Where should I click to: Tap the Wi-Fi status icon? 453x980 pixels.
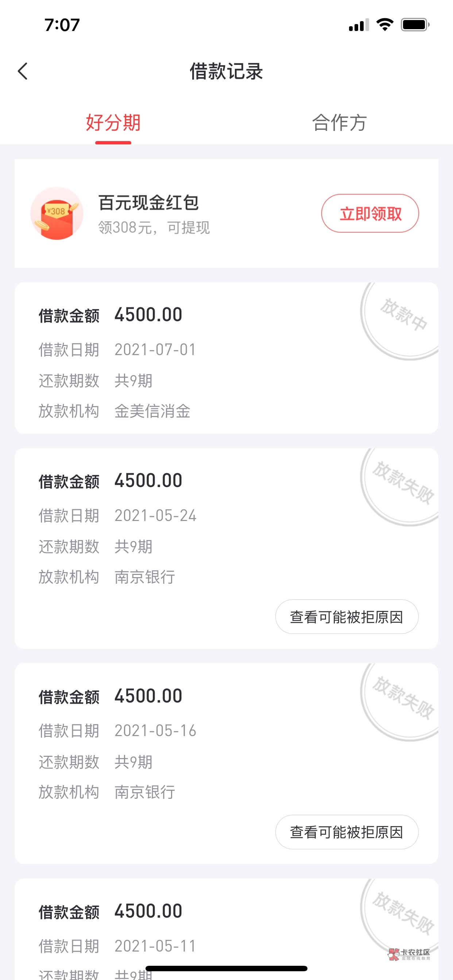pos(384,25)
